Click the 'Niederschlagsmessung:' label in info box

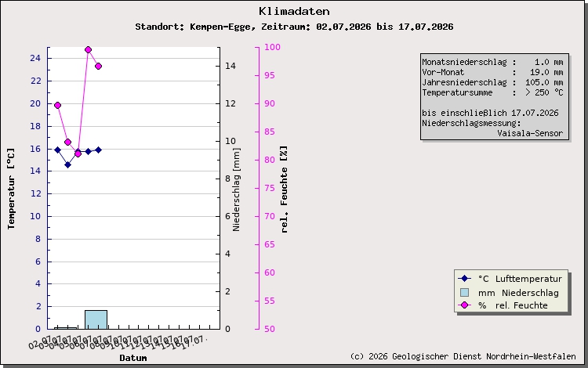[x=471, y=123]
